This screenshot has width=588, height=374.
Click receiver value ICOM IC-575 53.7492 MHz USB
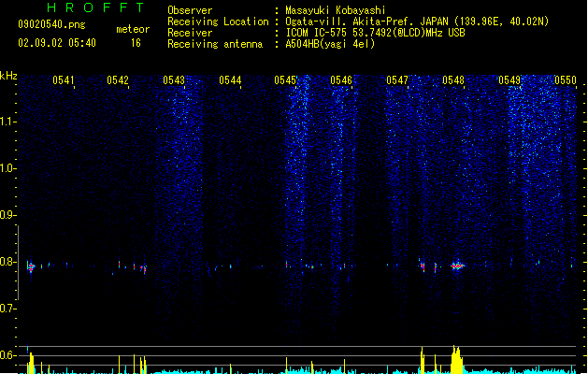tap(376, 33)
